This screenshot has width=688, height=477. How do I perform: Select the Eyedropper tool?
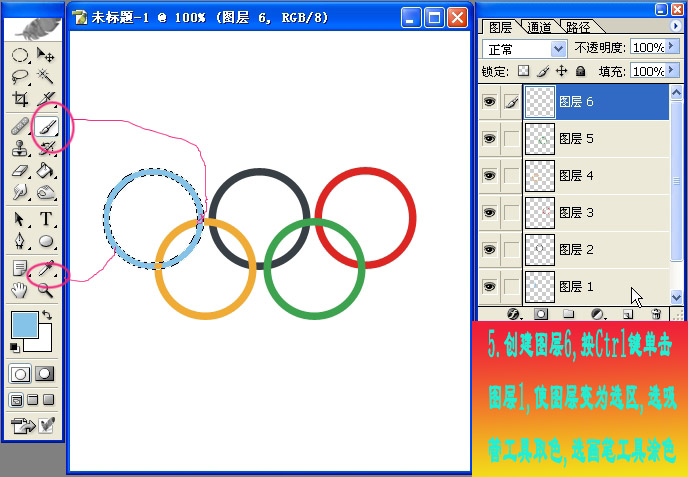tap(46, 268)
